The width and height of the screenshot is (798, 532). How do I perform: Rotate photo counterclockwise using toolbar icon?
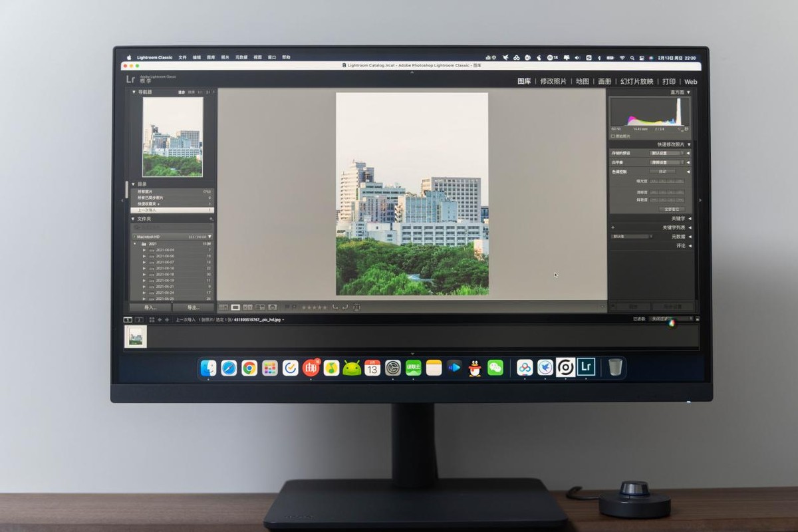click(334, 307)
